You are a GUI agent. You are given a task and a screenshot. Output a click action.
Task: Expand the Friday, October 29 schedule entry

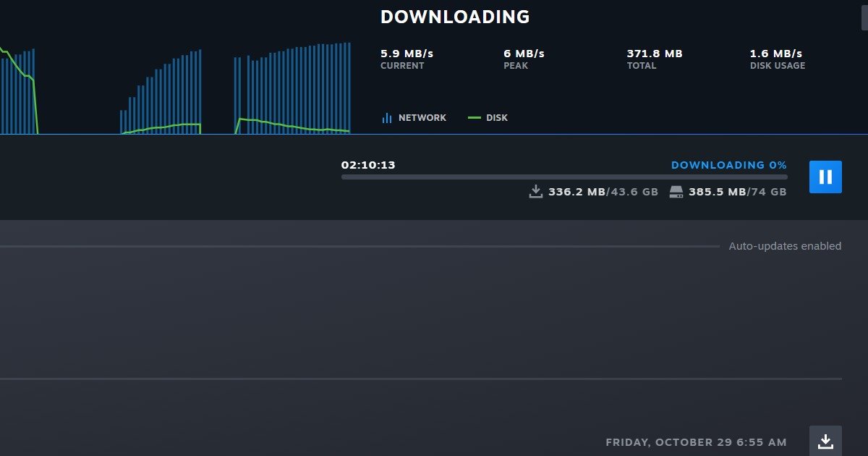[x=697, y=442]
